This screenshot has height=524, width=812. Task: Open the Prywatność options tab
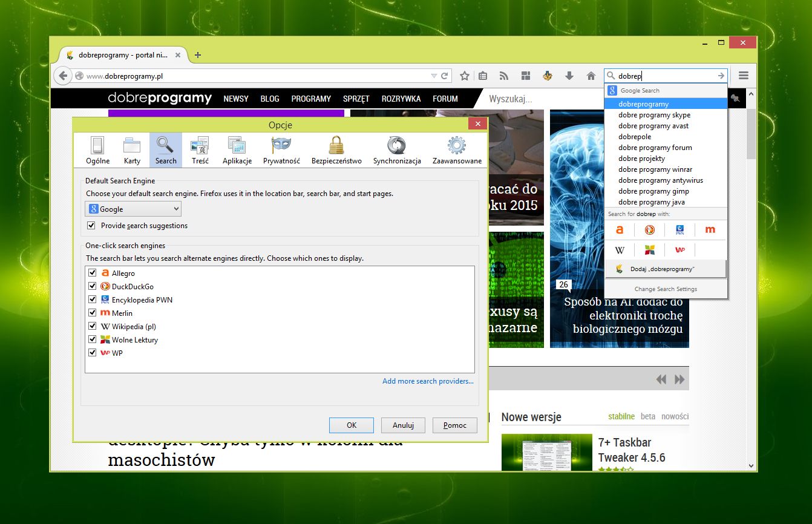(281, 150)
